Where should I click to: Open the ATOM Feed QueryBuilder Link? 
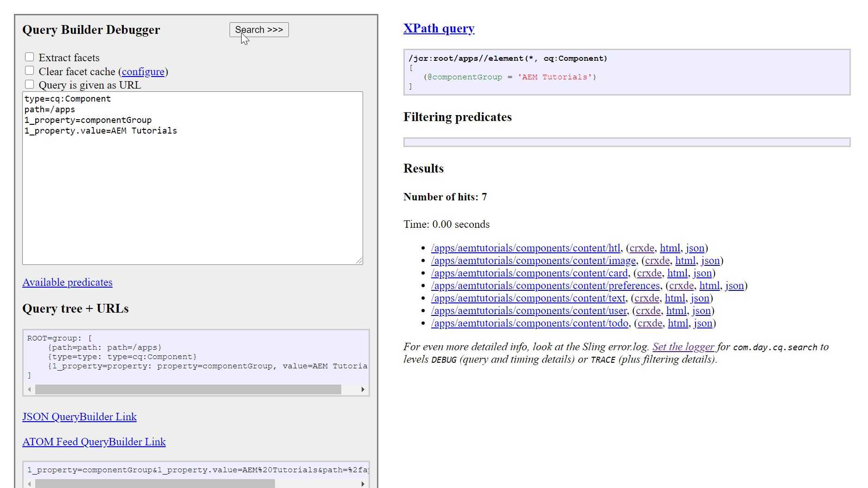click(x=94, y=442)
